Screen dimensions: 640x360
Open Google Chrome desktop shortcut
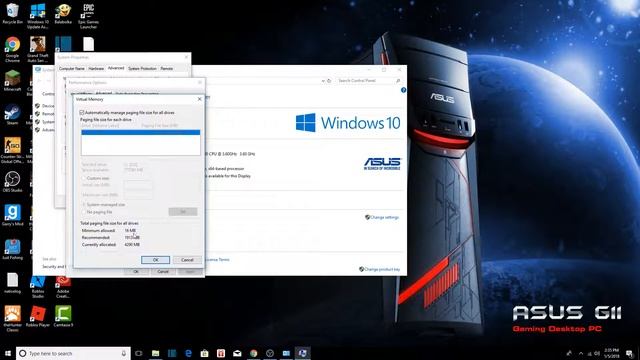[12, 49]
